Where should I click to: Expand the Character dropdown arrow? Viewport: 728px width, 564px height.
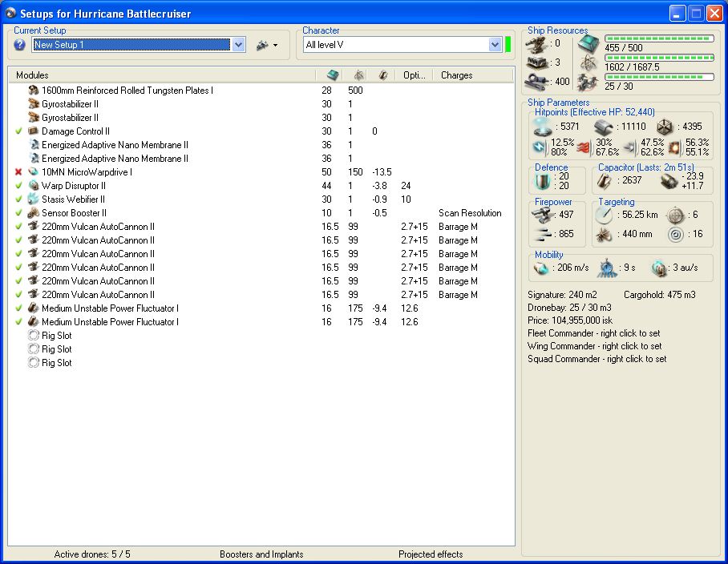(x=495, y=45)
